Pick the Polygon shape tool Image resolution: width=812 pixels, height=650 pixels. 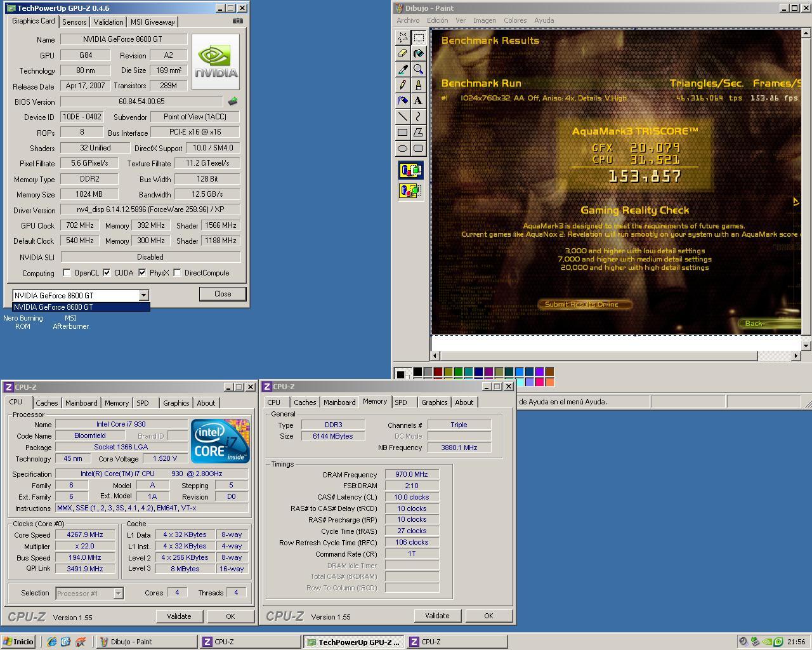coord(418,133)
